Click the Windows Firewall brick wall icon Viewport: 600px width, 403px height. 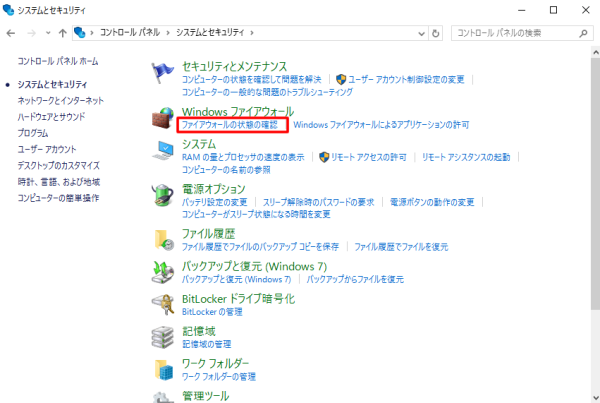[x=163, y=118]
